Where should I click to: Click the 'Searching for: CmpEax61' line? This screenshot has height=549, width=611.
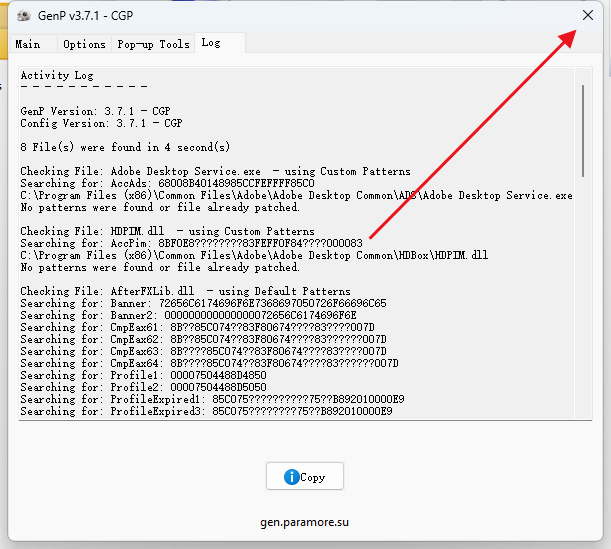pyautogui.click(x=198, y=327)
